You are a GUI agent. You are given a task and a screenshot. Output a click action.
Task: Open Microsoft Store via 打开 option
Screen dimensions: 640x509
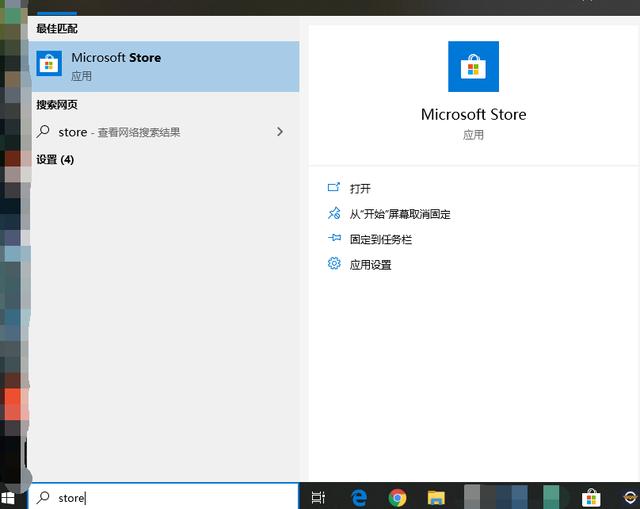click(360, 189)
